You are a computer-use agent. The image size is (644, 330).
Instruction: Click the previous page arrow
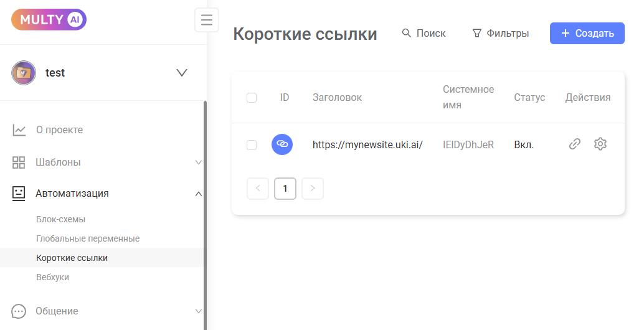pyautogui.click(x=258, y=189)
